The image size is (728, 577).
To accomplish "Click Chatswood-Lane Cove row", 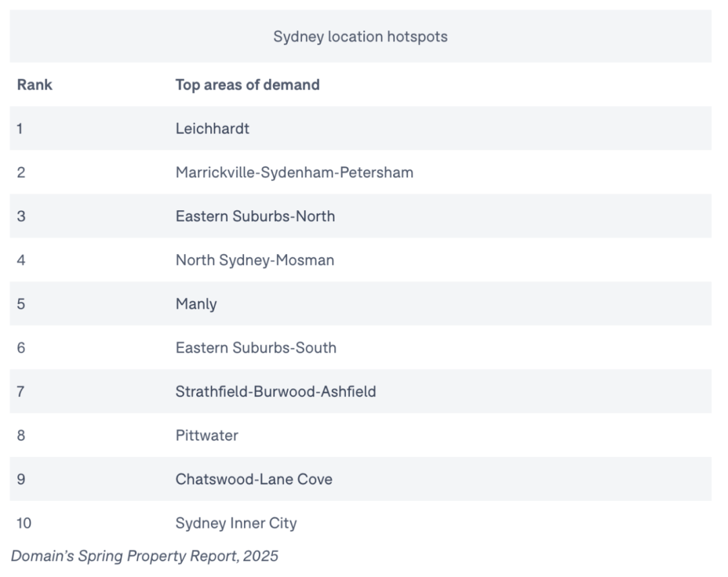I will coord(360,479).
